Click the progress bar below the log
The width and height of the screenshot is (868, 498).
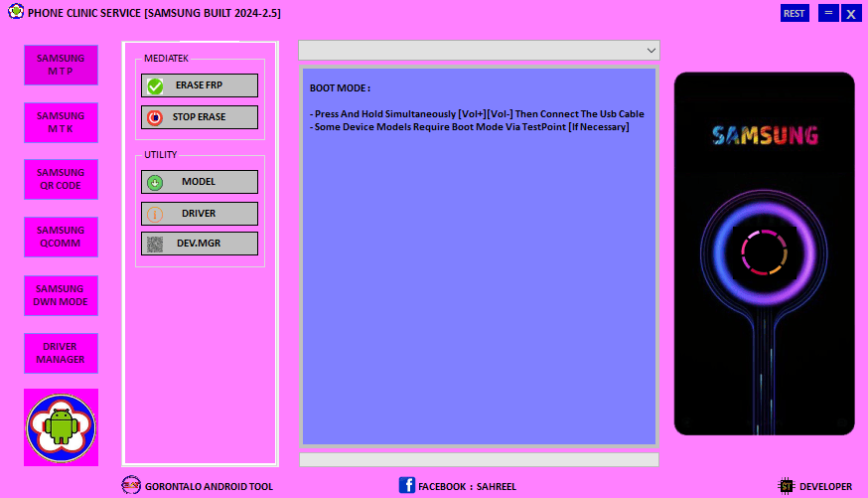[x=479, y=460]
